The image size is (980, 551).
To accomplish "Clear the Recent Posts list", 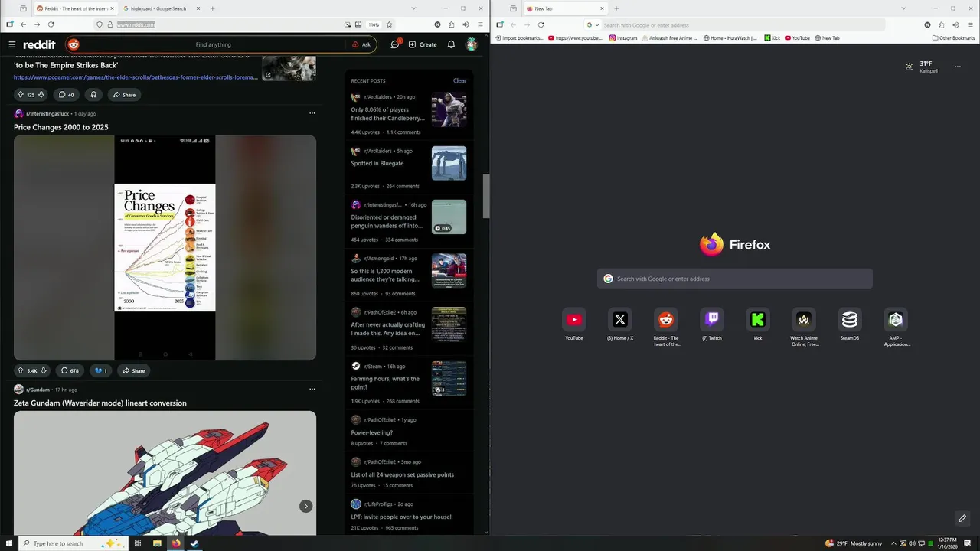I will click(x=459, y=80).
